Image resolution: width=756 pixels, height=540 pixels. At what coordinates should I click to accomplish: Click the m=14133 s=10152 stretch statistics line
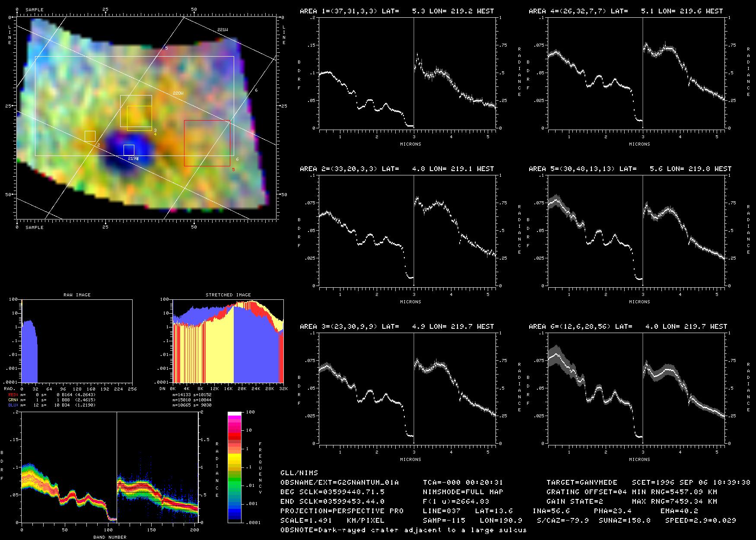pos(192,395)
